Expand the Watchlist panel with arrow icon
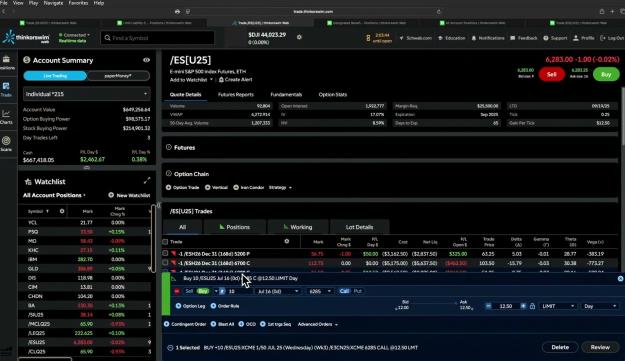625x361 pixels. point(147,181)
